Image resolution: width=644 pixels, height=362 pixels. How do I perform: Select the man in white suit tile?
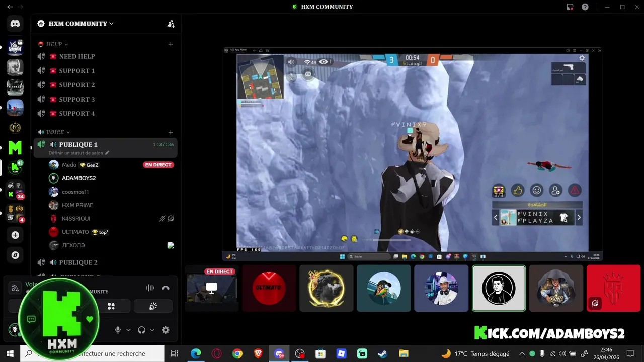pyautogui.click(x=441, y=288)
